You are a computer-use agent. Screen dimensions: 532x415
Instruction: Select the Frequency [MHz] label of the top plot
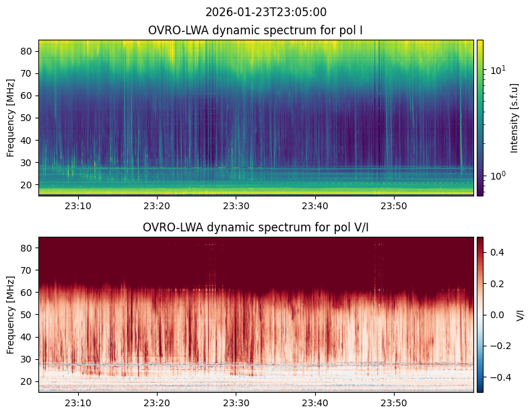pyautogui.click(x=11, y=118)
